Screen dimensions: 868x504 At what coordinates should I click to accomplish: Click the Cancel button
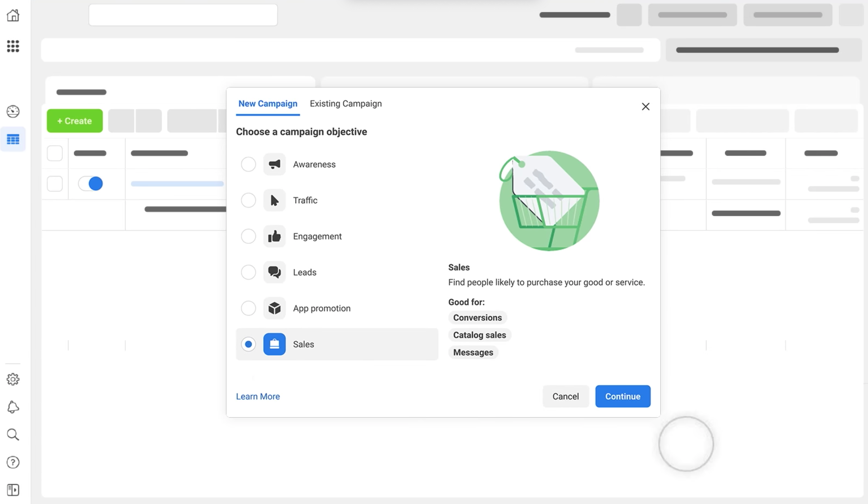coord(565,396)
